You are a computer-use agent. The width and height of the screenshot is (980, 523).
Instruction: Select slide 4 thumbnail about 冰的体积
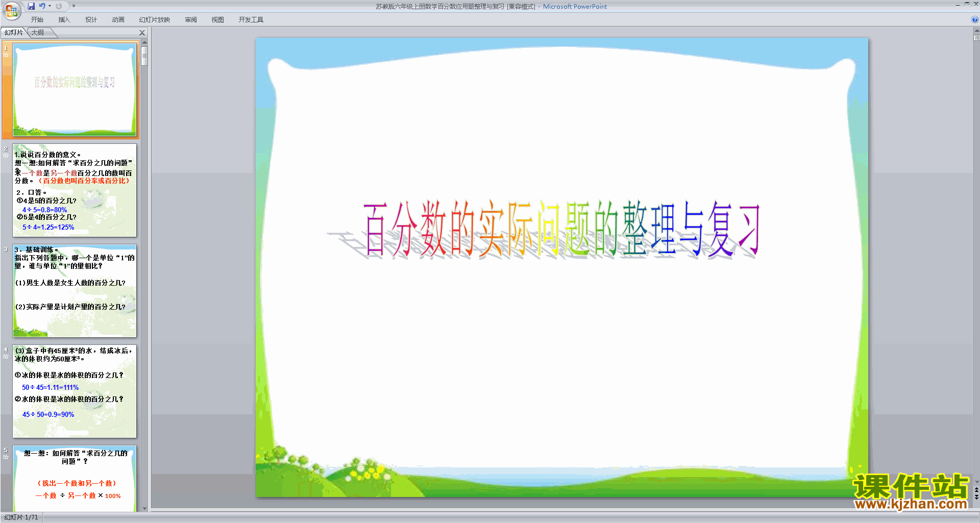[x=75, y=391]
